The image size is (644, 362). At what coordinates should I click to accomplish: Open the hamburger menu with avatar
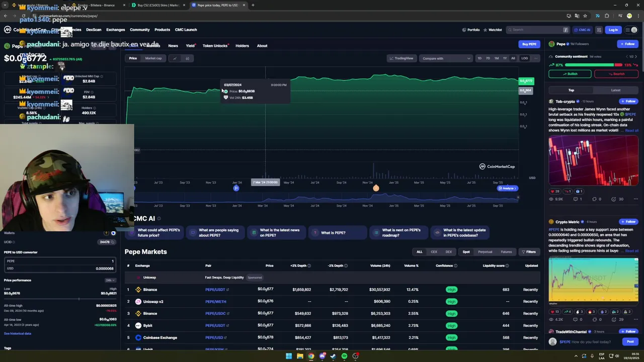(x=630, y=30)
